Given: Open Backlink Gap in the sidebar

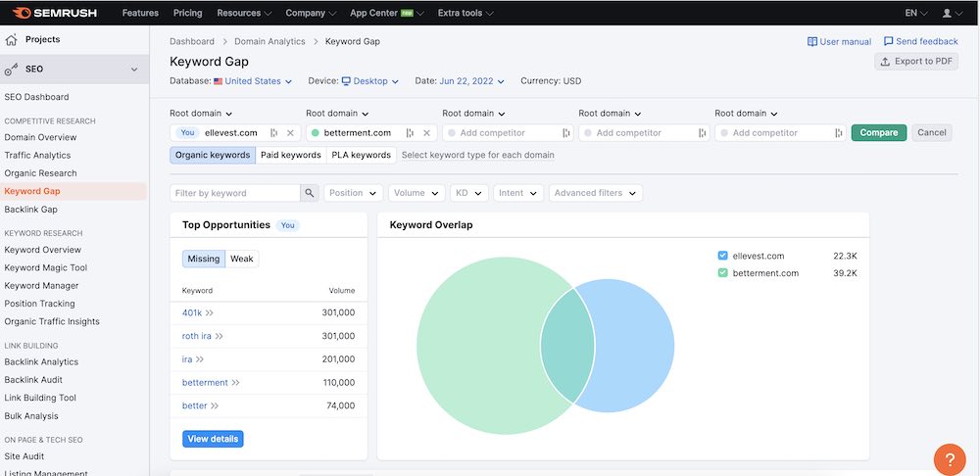Looking at the screenshot, I should tap(31, 210).
